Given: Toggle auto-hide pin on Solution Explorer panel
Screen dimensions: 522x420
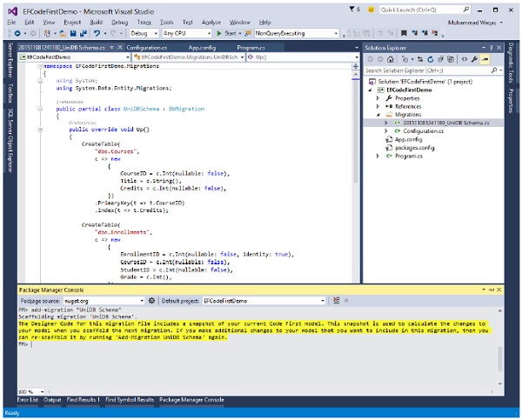Looking at the screenshot, I should (491, 47).
